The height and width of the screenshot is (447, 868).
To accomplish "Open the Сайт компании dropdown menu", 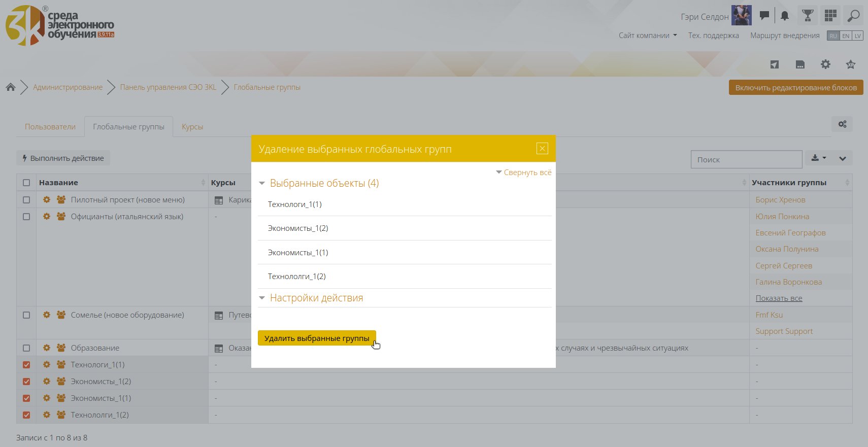I will (x=647, y=36).
